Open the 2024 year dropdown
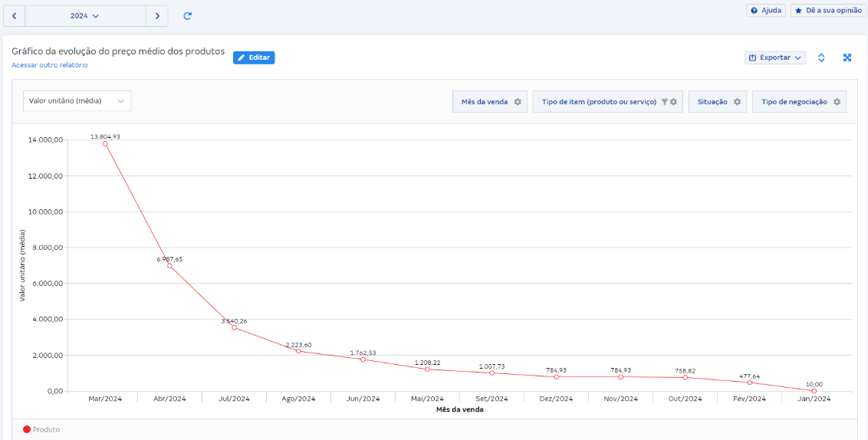The image size is (868, 440). click(85, 15)
